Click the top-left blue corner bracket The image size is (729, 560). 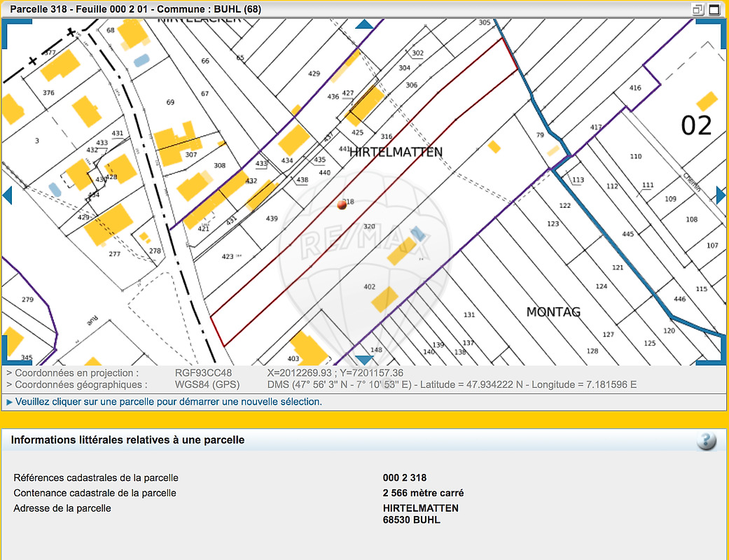(15, 32)
